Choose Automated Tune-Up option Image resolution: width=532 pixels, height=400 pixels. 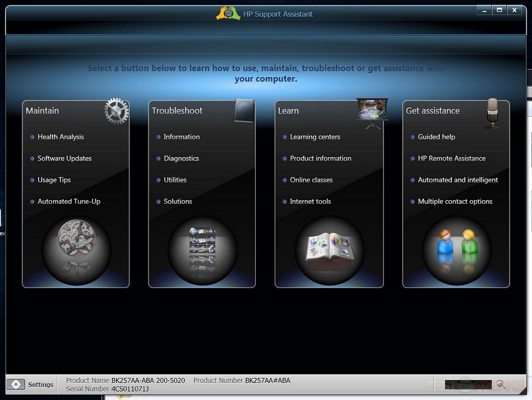[69, 202]
